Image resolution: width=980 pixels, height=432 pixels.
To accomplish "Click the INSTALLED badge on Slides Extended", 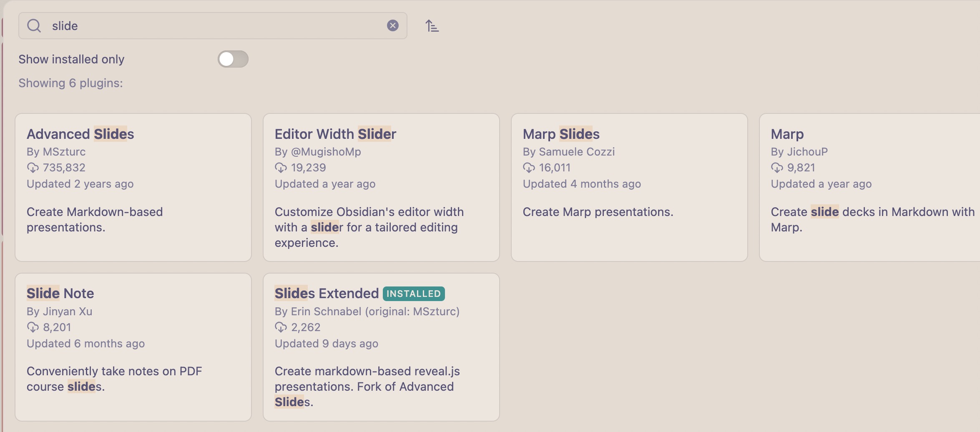I will click(414, 294).
